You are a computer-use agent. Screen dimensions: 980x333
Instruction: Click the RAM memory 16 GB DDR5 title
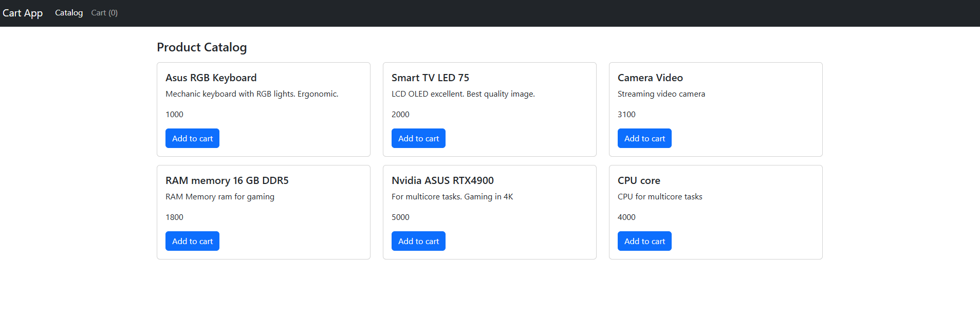coord(227,180)
